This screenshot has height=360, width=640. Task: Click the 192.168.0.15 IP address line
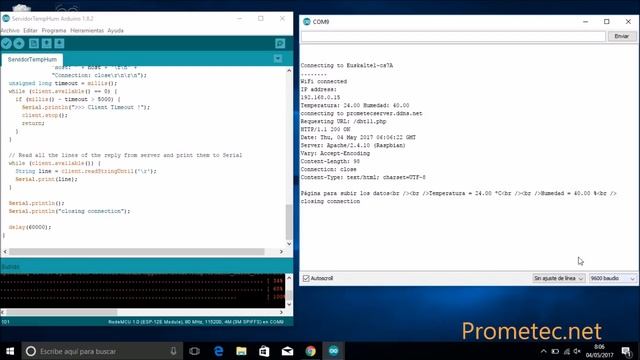(320, 97)
